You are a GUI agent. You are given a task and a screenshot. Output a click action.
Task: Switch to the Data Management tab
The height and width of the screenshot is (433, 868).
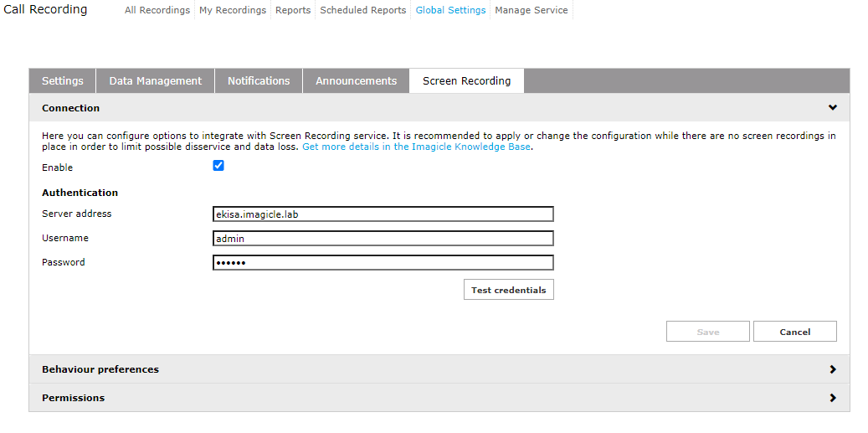(155, 81)
